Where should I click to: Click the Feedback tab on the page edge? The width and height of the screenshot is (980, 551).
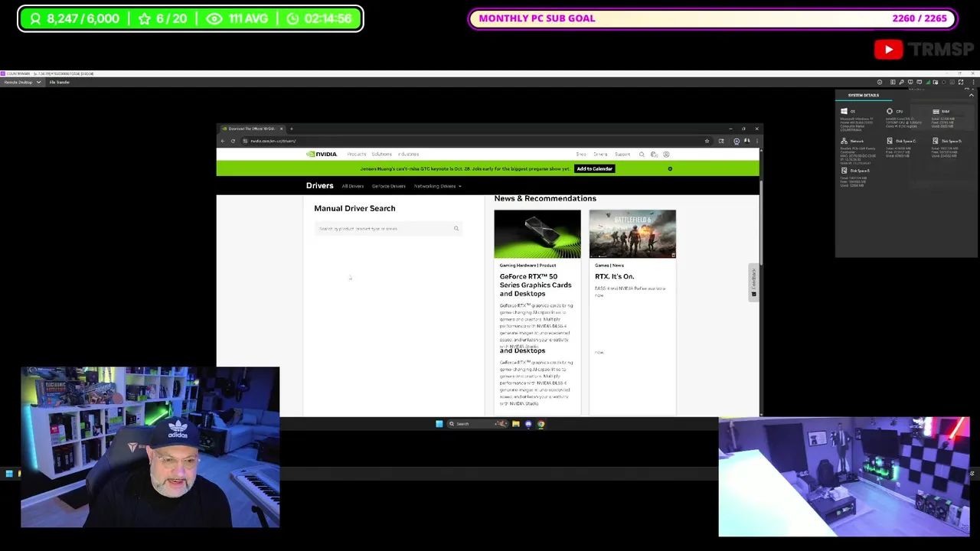click(x=754, y=282)
